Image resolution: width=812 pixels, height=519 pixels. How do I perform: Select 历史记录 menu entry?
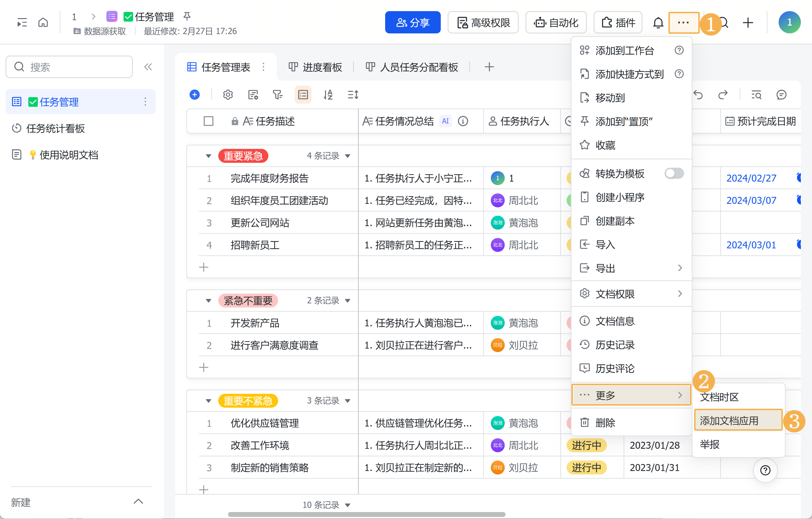click(631, 344)
